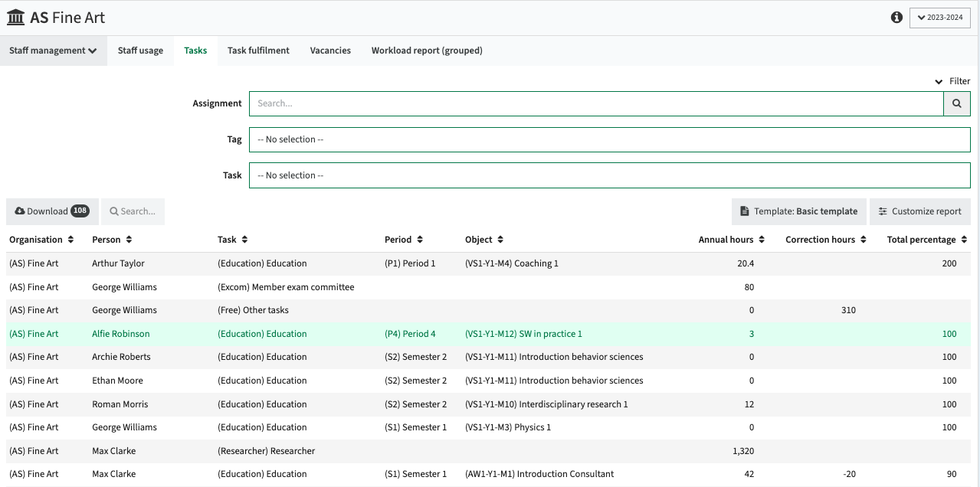Click (Excom) Member exam committee task
The image size is (980, 487).
pyautogui.click(x=286, y=287)
